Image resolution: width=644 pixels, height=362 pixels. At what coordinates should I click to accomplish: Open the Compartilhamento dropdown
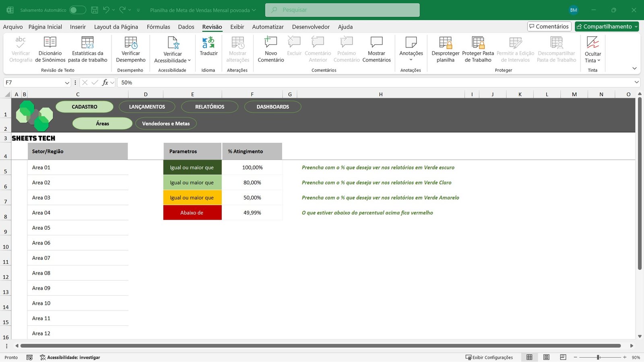tap(636, 27)
